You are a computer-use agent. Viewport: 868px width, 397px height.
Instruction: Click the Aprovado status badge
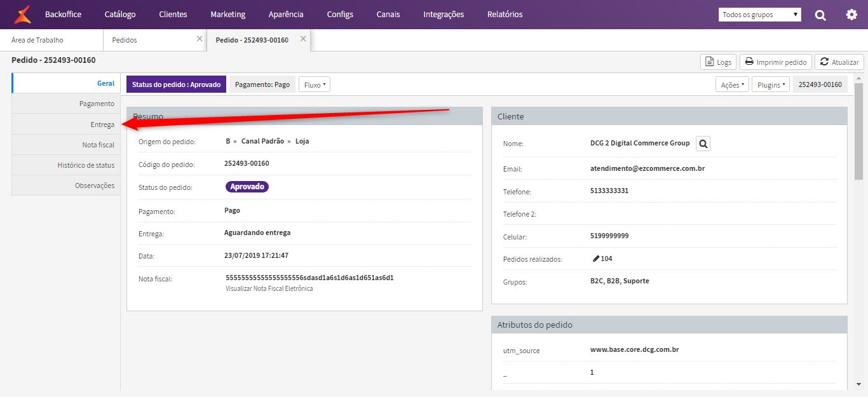[x=247, y=187]
